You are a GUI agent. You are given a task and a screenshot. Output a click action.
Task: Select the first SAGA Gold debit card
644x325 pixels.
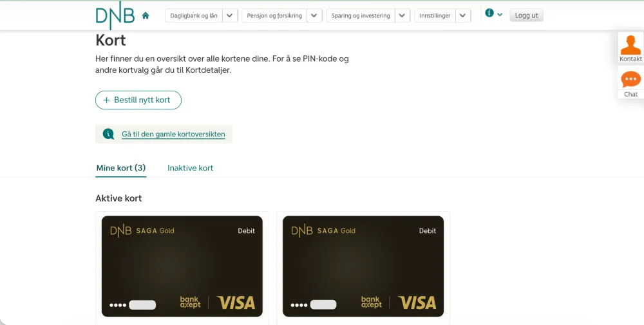click(x=182, y=266)
